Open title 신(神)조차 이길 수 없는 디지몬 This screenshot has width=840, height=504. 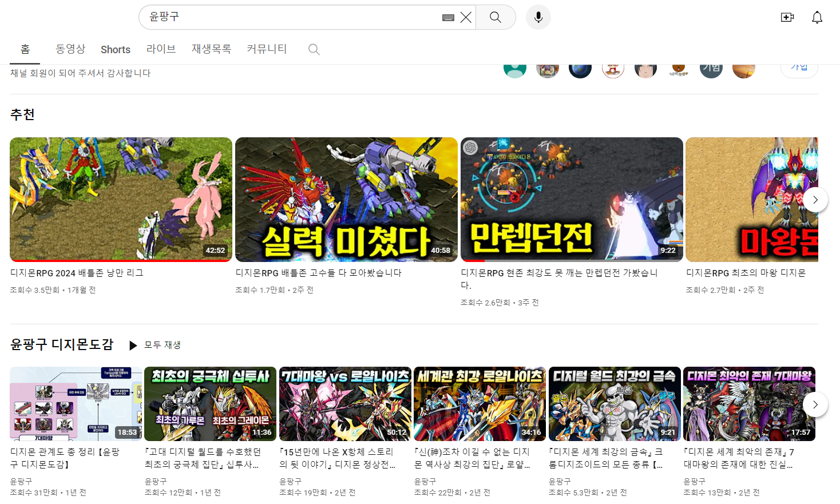tap(473, 458)
